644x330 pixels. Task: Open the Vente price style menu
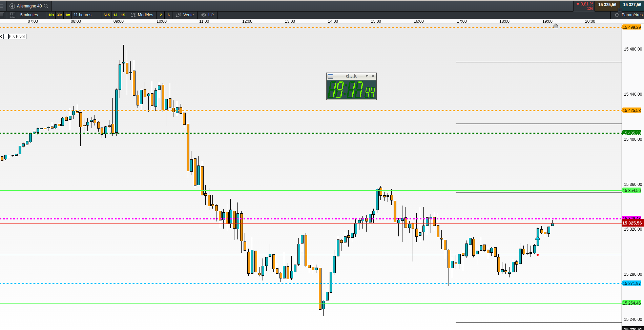[x=185, y=15]
